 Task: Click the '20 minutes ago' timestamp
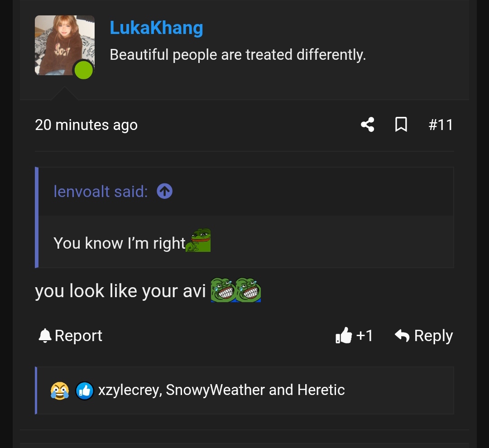click(86, 125)
